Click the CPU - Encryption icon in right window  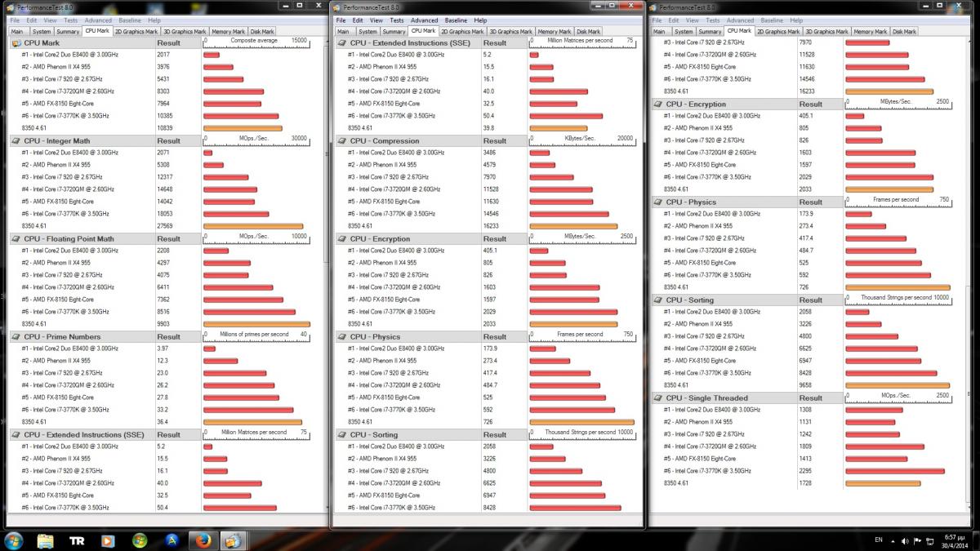[658, 104]
